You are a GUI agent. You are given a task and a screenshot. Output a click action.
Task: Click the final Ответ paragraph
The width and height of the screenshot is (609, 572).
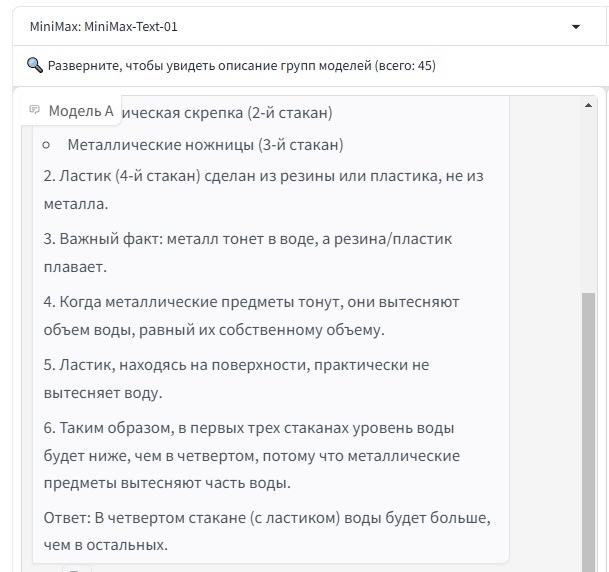(267, 532)
